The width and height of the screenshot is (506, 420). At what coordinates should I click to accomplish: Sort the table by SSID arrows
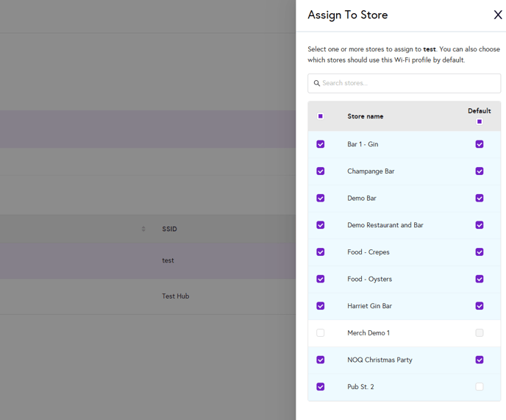tap(143, 229)
